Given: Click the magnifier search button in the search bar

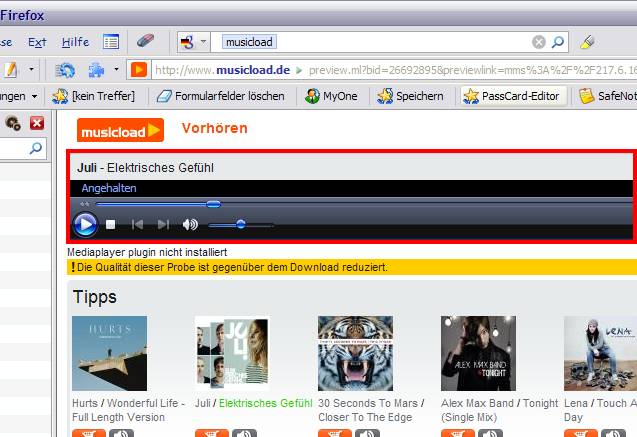Looking at the screenshot, I should pyautogui.click(x=558, y=42).
